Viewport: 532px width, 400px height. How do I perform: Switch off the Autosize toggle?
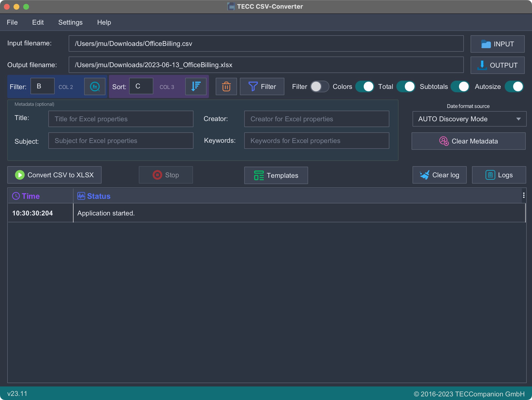514,86
